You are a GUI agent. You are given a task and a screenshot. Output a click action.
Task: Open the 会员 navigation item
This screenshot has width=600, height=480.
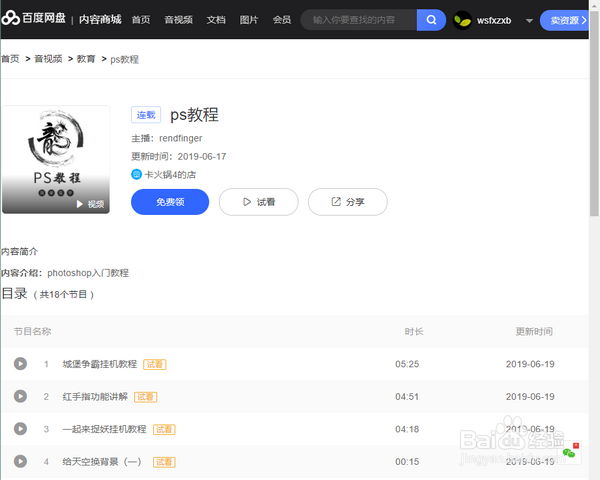pos(282,20)
